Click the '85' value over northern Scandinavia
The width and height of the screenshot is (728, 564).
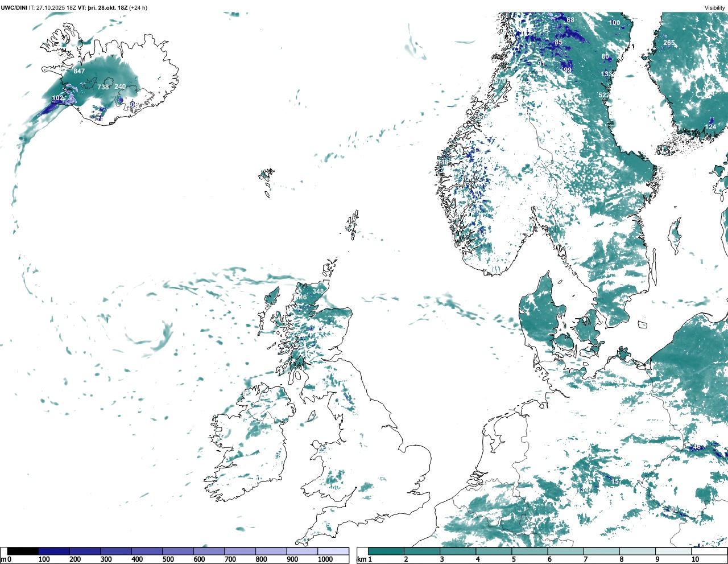559,42
